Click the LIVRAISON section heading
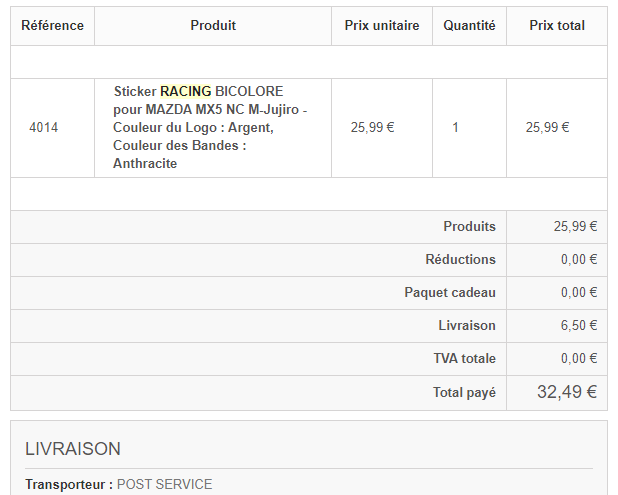The image size is (618, 495). pos(72,449)
